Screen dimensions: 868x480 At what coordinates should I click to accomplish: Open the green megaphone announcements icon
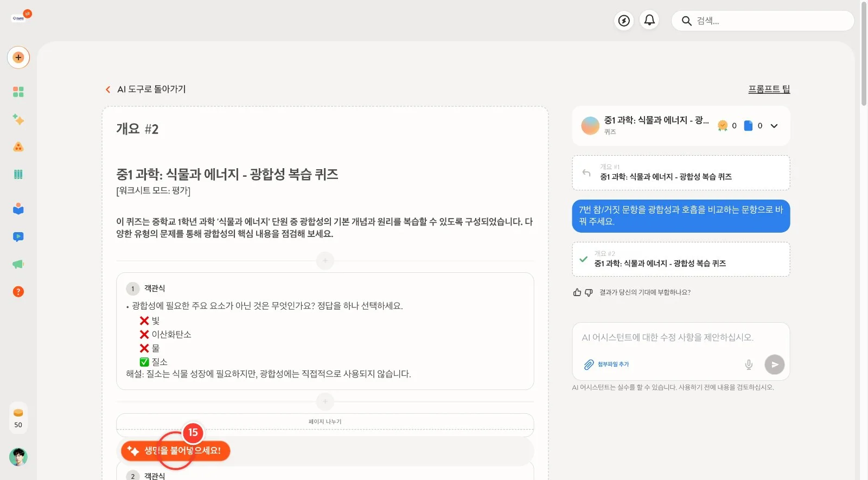tap(18, 264)
